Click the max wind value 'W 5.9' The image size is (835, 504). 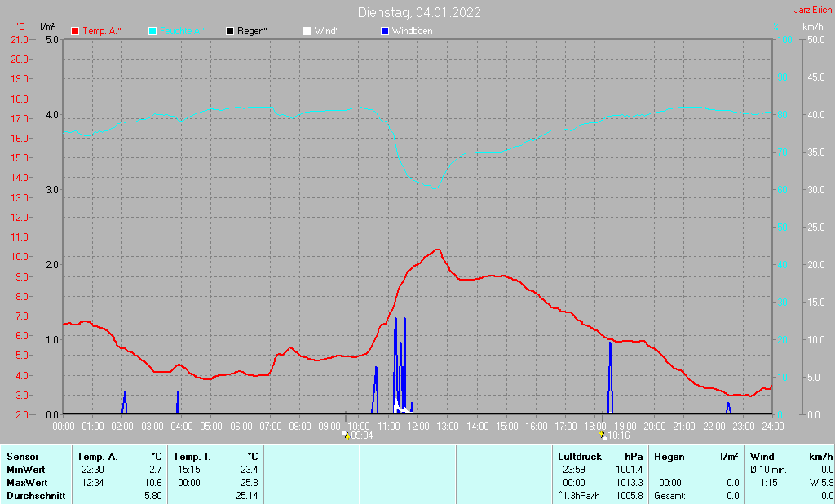click(820, 483)
